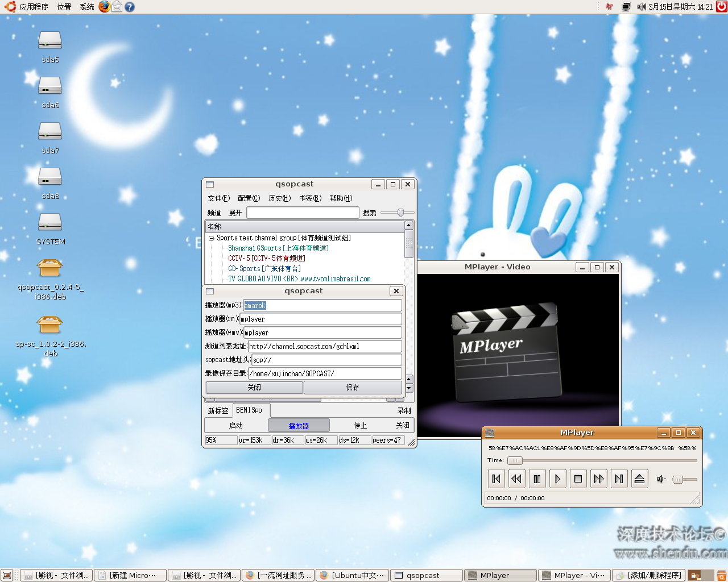Open the 历史(H) menu in qsopcast

pyautogui.click(x=279, y=198)
